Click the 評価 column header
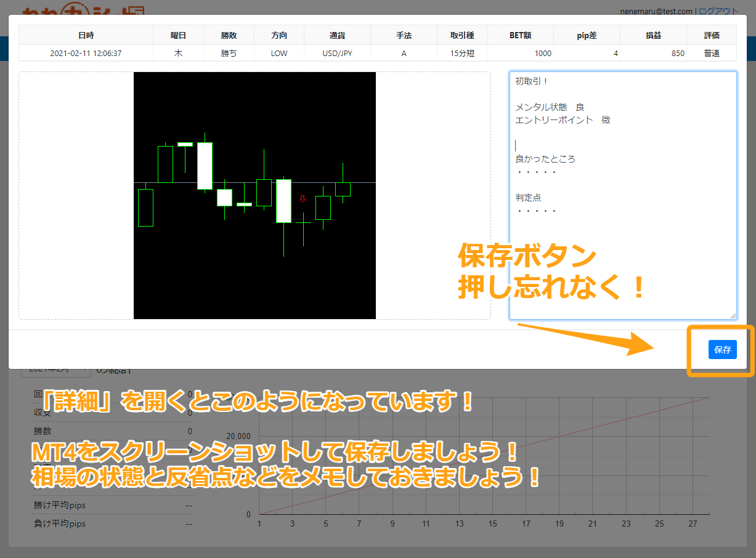This screenshot has width=756, height=558. tap(712, 35)
